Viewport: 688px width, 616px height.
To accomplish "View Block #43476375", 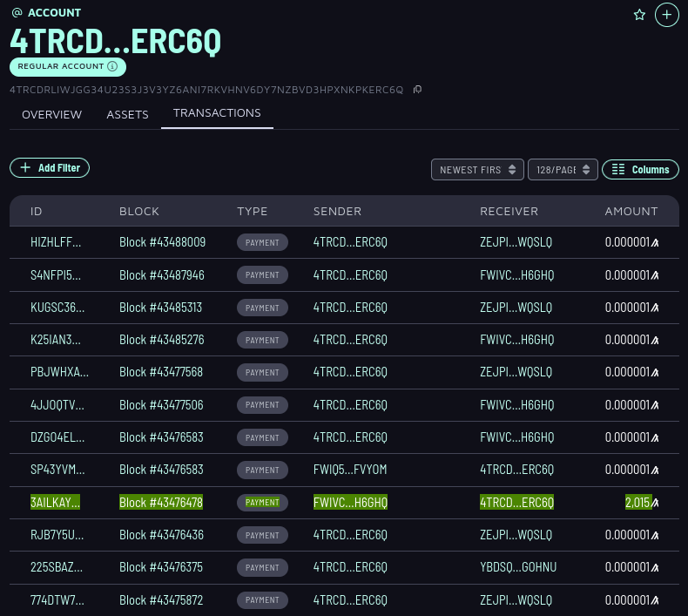I will coord(161,567).
